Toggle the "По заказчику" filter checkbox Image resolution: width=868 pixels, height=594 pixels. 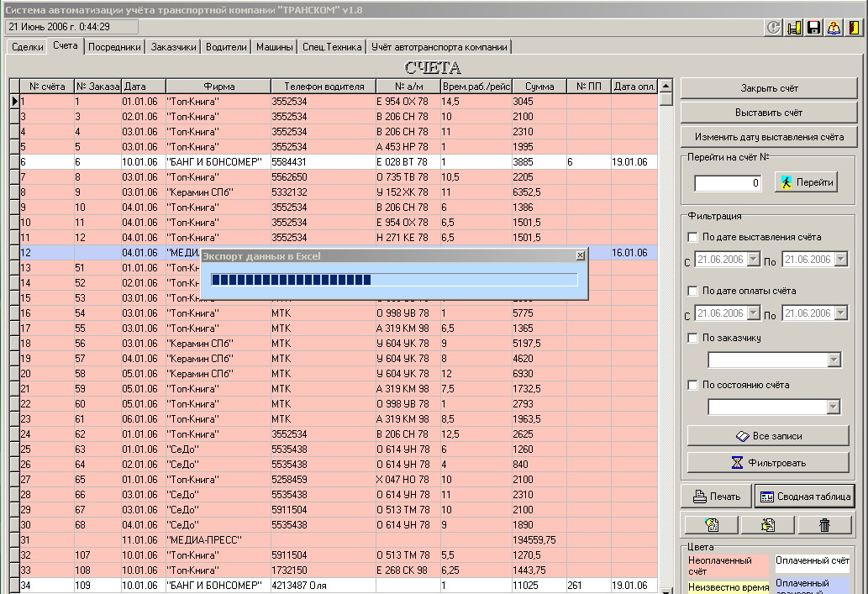pos(693,339)
